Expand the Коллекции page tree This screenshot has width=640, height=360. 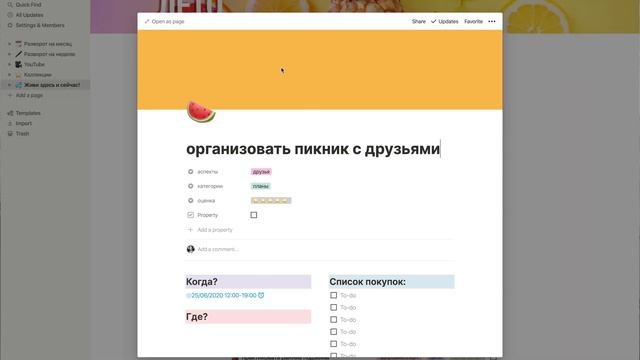coord(9,75)
